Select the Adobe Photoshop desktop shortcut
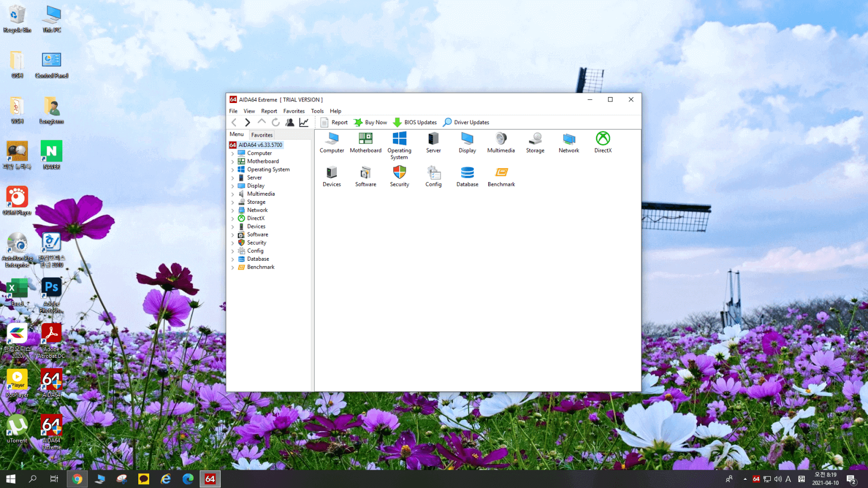 point(52,294)
